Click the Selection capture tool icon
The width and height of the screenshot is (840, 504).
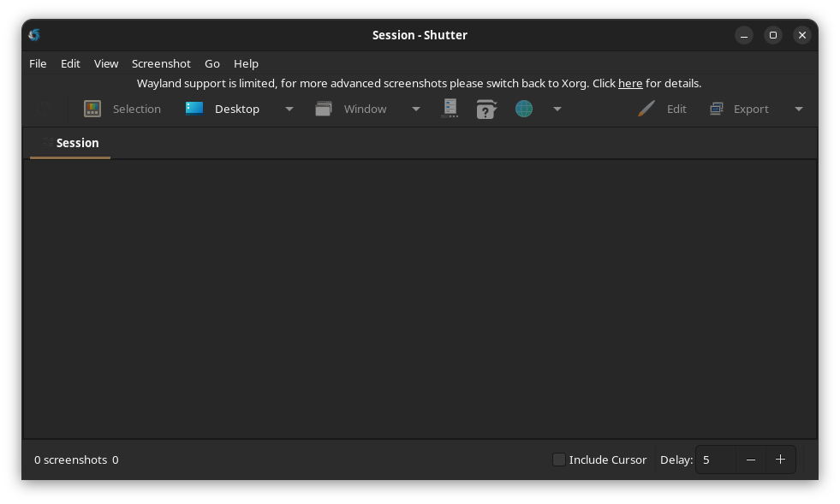[x=92, y=109]
